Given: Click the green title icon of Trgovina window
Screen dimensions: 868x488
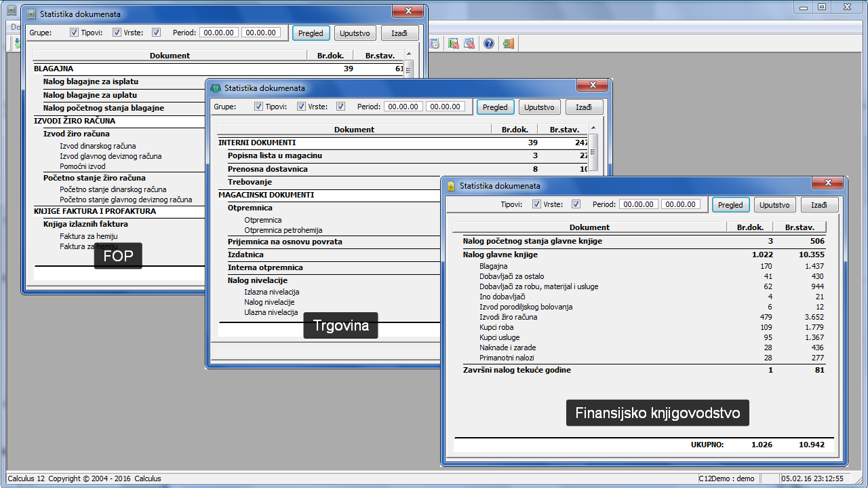Looking at the screenshot, I should click(x=216, y=88).
